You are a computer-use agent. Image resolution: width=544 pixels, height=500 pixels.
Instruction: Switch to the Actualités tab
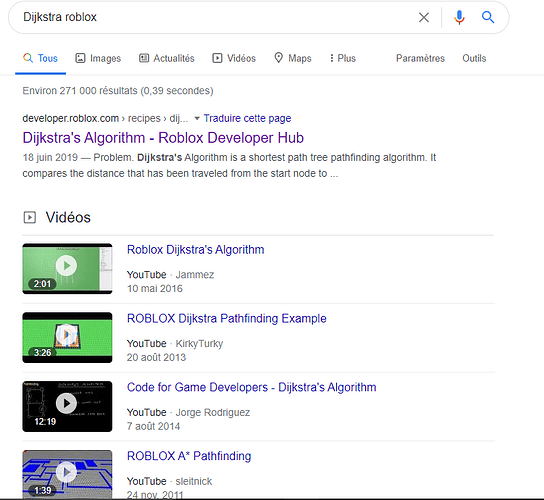point(167,58)
